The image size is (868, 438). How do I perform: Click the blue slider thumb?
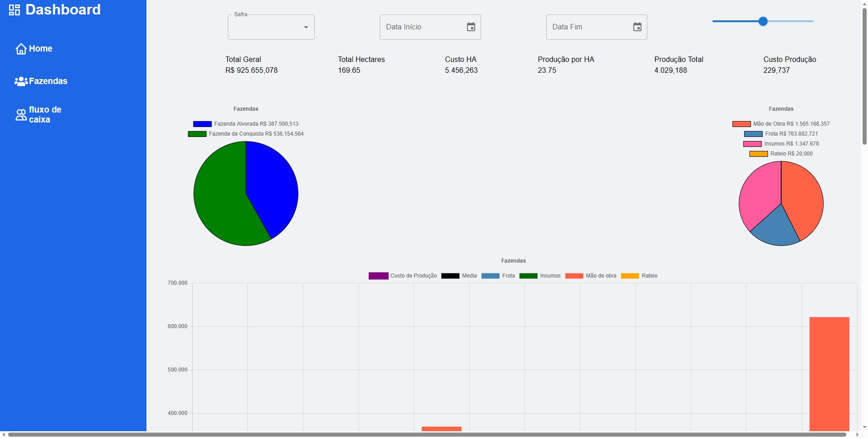coord(763,21)
